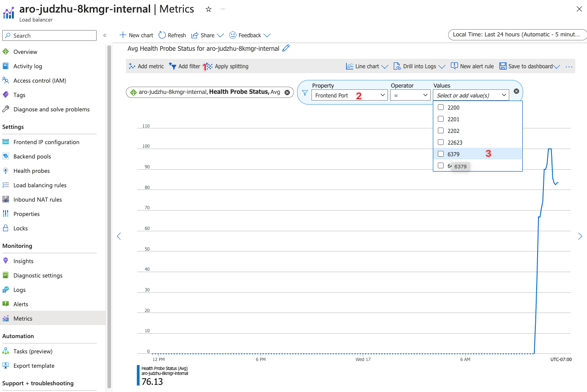Check the 22623 value in filter list

click(x=440, y=142)
